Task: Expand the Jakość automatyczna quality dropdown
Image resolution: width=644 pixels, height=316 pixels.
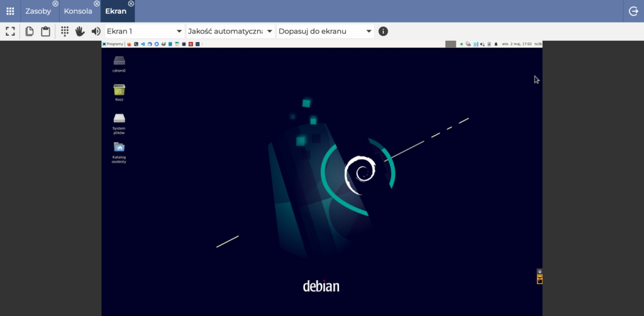Action: point(230,31)
